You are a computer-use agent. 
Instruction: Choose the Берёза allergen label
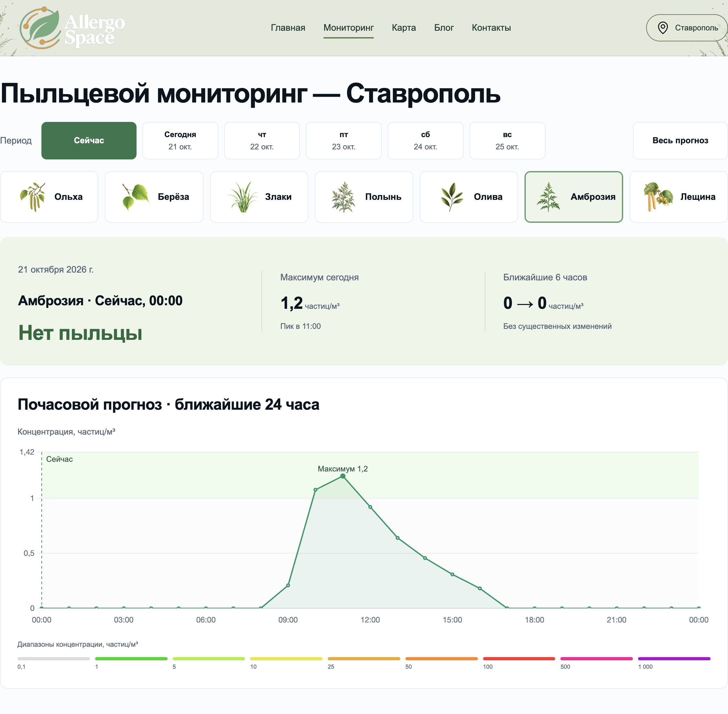(x=173, y=197)
